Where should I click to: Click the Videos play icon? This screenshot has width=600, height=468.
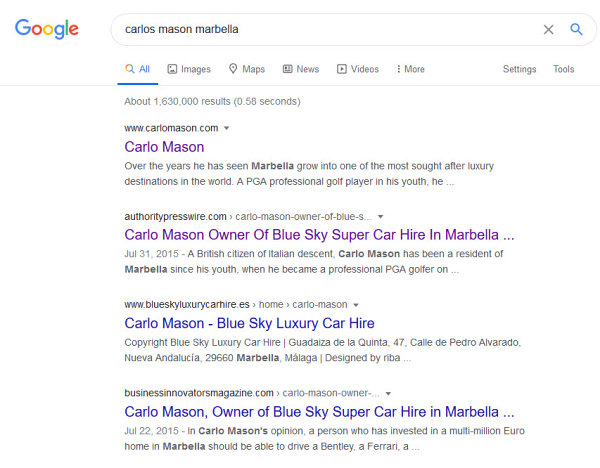tap(342, 69)
